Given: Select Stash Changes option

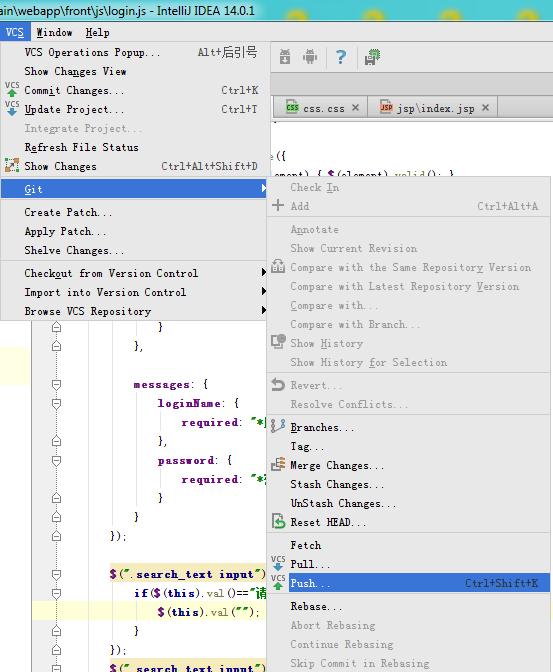Looking at the screenshot, I should click(x=409, y=484).
